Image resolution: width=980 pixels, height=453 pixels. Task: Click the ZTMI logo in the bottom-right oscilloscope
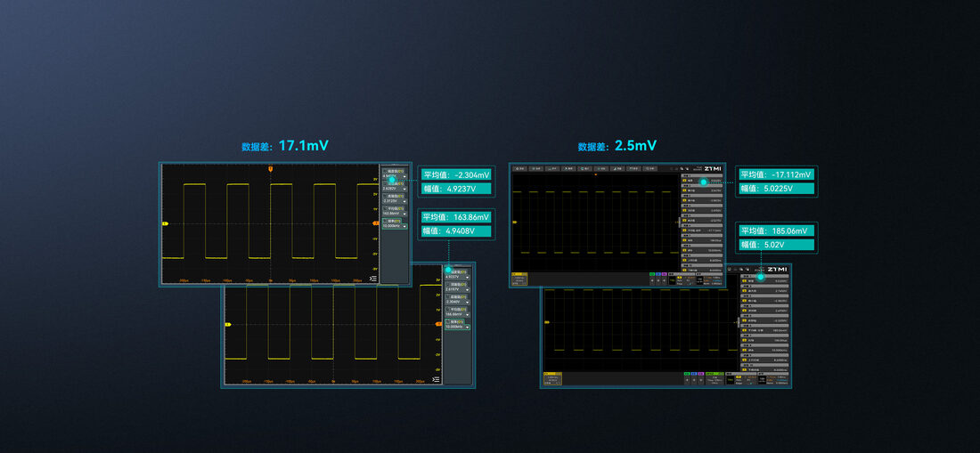tap(778, 270)
